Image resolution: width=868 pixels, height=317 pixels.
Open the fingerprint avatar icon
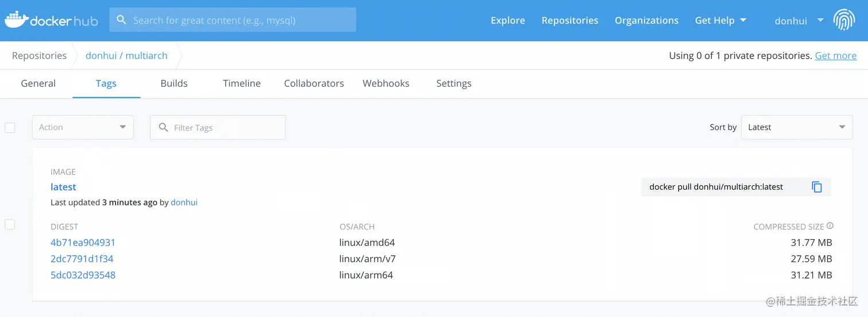point(844,20)
